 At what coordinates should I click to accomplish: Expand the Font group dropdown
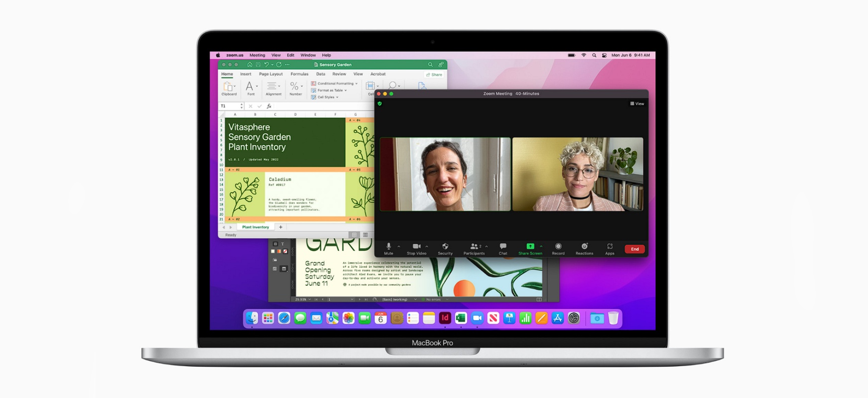coord(257,86)
